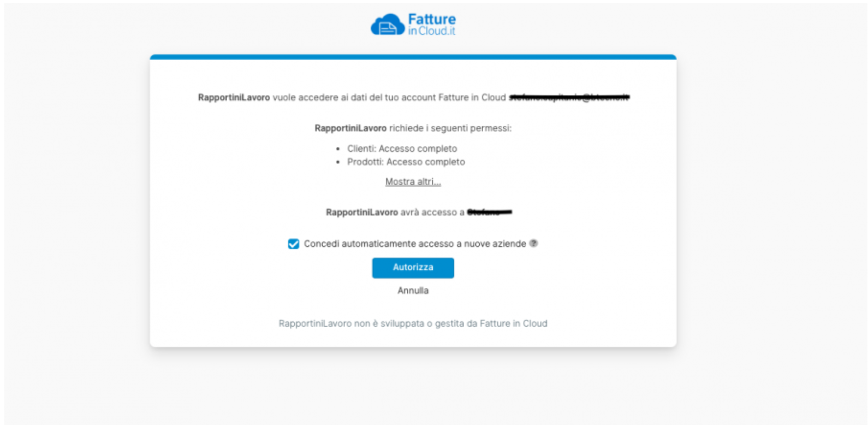Click the "vuole accedere ai dati" sentence
868x425 pixels.
pos(389,97)
